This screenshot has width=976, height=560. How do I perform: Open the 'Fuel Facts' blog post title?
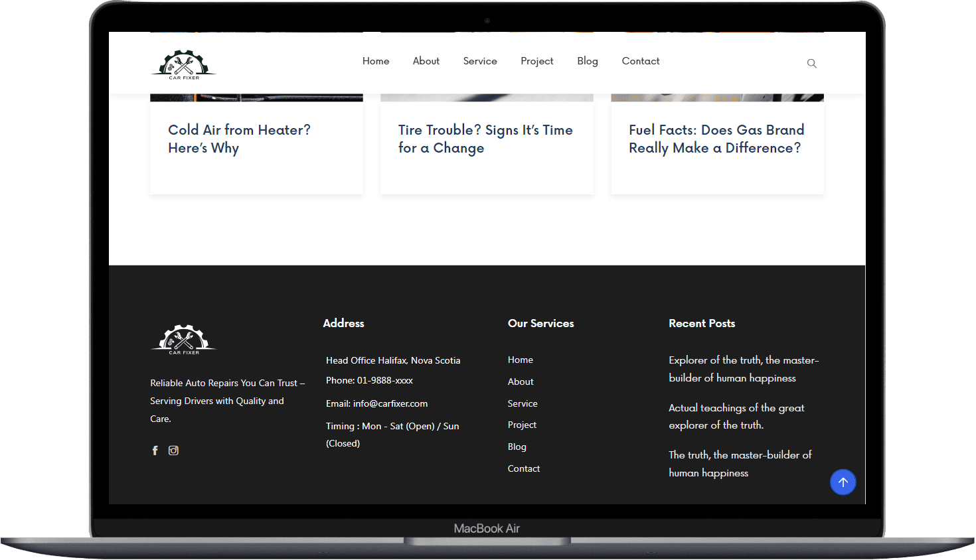pos(716,139)
